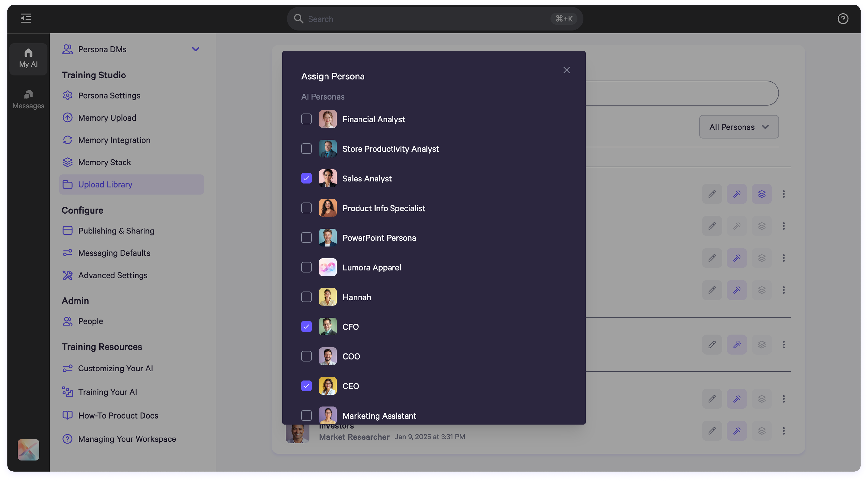Screen dimensions: 868x481
Task: Open the three-dot menu on the Investors row
Action: coord(784,431)
